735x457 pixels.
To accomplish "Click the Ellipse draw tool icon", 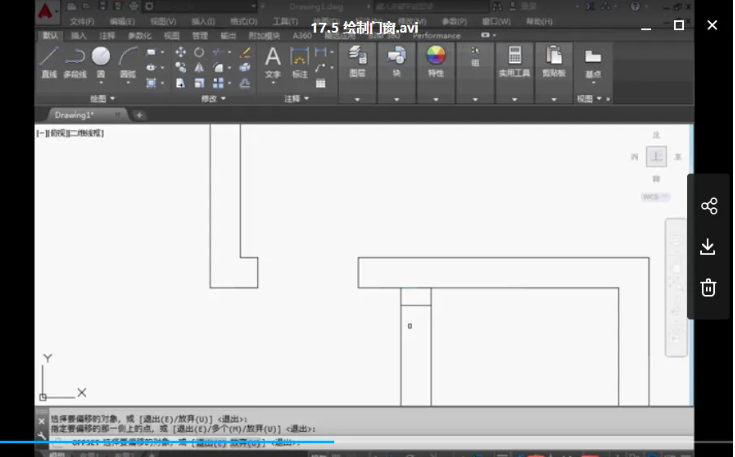I will (x=151, y=67).
